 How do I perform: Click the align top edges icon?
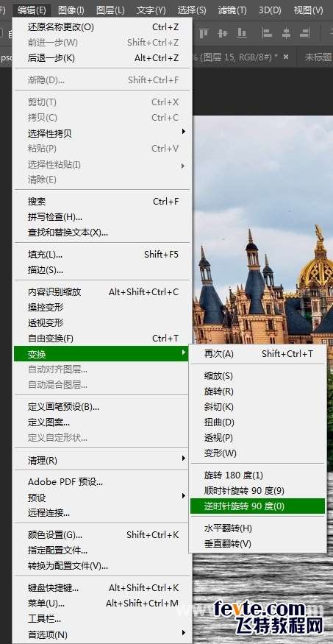(x=204, y=33)
